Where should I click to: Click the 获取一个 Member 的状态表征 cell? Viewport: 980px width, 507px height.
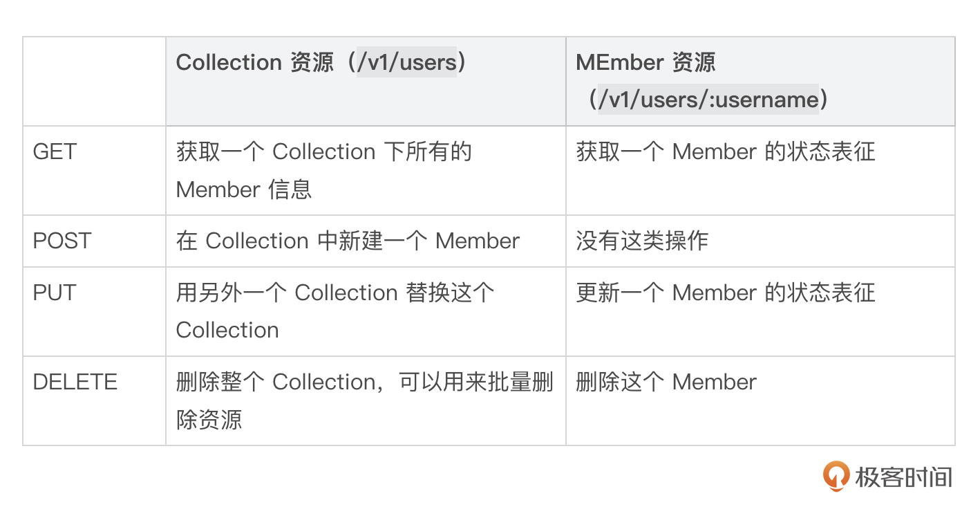coord(726,152)
